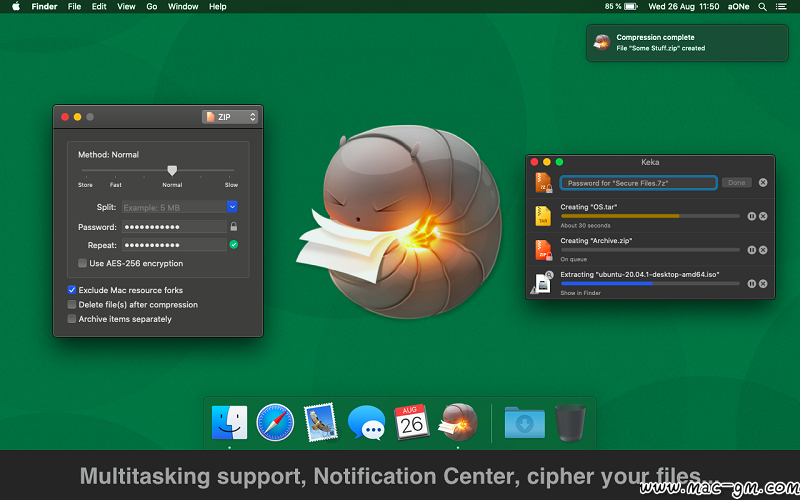This screenshot has width=800, height=500.
Task: Pause the Archive.zip task
Action: 752,250
